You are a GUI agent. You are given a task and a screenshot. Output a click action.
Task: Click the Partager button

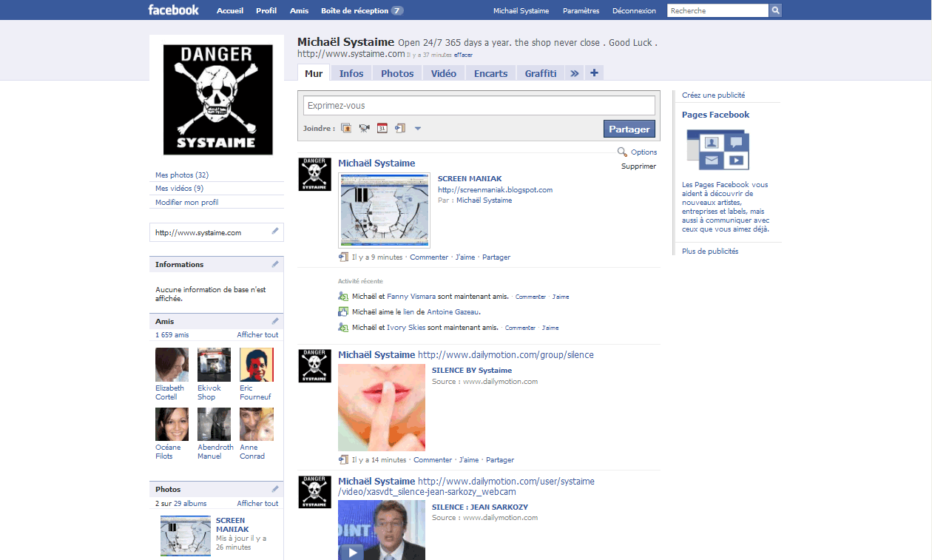(x=629, y=129)
